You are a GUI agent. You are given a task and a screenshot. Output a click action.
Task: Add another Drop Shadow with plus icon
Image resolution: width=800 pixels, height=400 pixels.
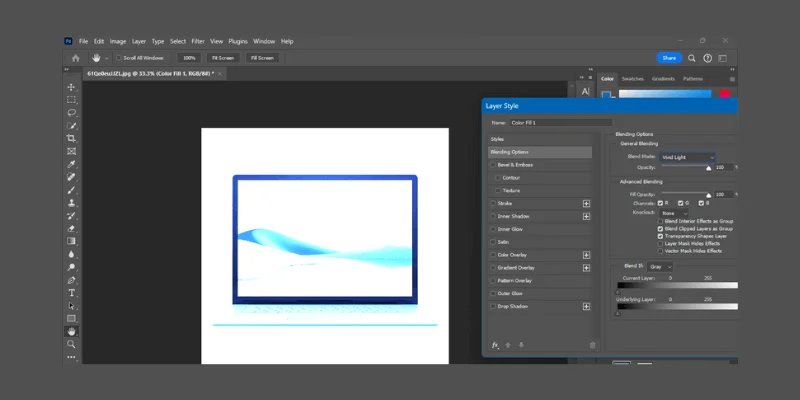pos(586,307)
